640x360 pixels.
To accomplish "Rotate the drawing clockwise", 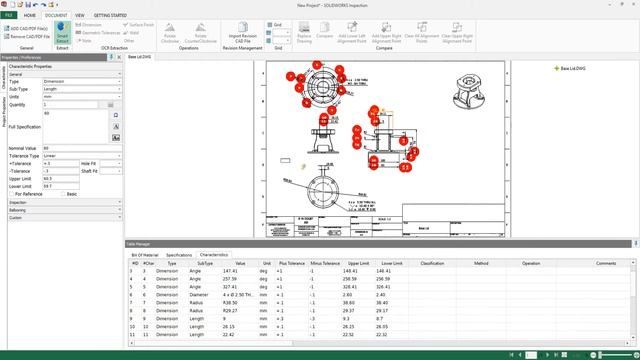I will 170,33.
